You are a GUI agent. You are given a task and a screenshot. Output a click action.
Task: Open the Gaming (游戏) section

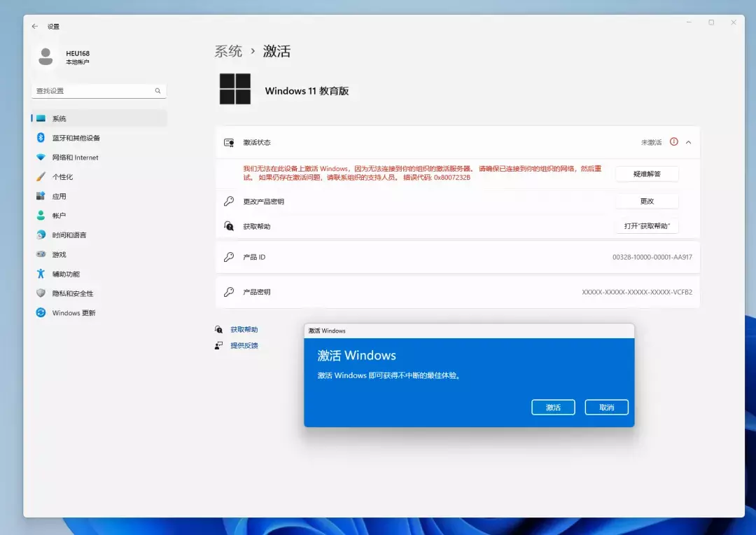(59, 255)
